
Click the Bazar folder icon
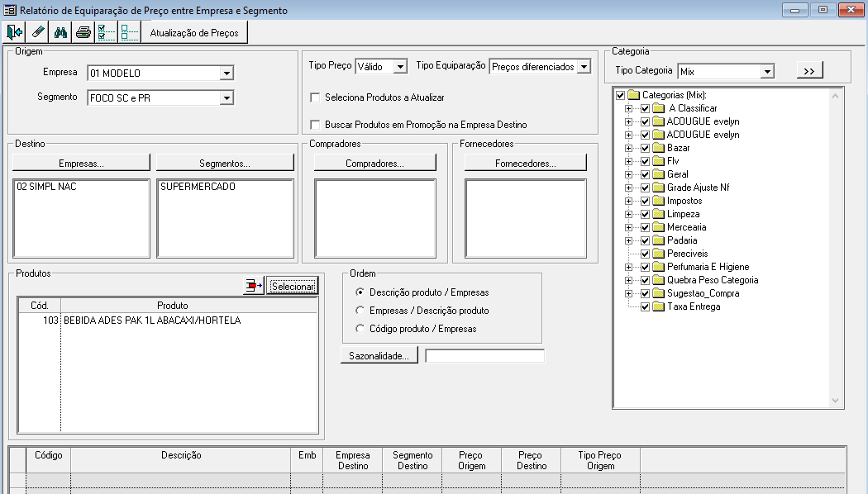tap(658, 148)
